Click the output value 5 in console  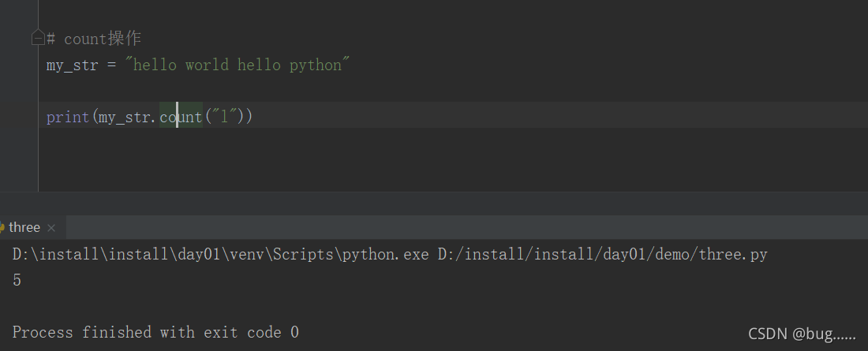17,280
